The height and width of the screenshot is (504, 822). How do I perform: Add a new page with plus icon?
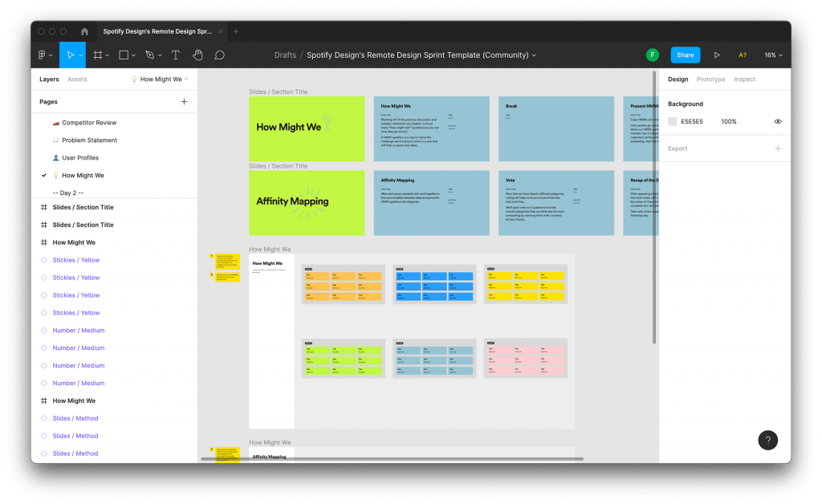tap(184, 102)
